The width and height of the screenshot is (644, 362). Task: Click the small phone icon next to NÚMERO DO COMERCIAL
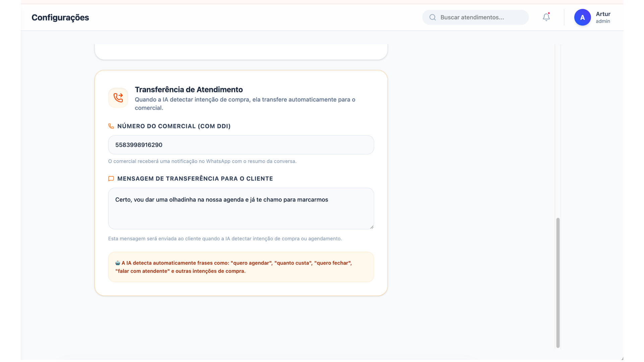click(x=111, y=126)
